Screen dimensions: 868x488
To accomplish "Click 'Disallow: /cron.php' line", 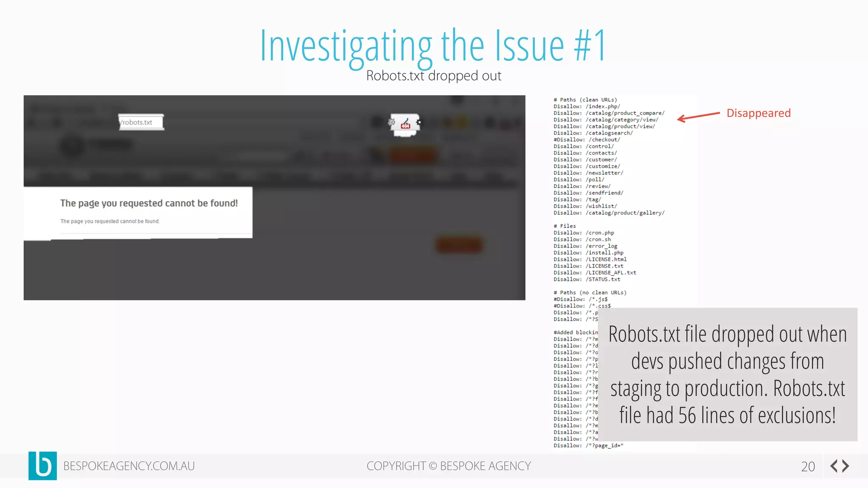I will pos(584,233).
